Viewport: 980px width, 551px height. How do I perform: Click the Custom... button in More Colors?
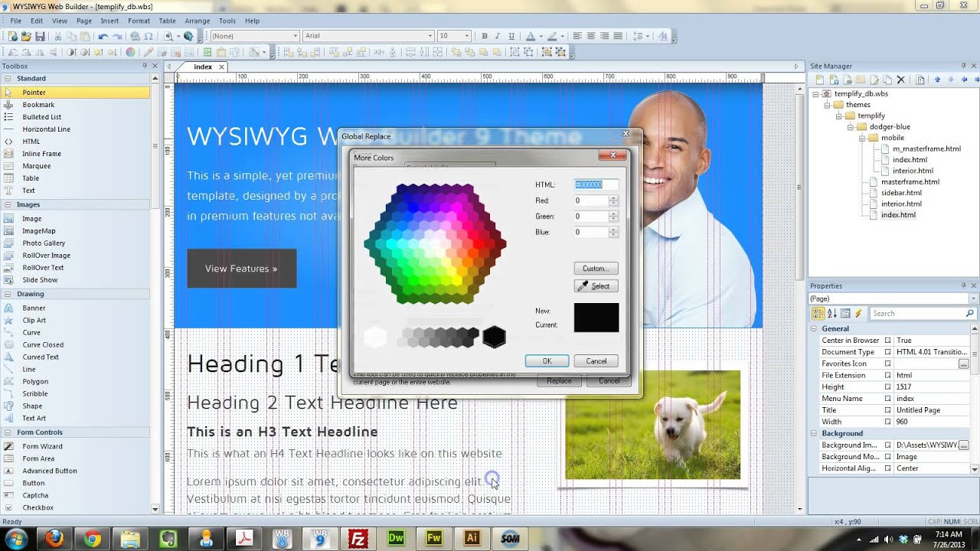tap(596, 269)
